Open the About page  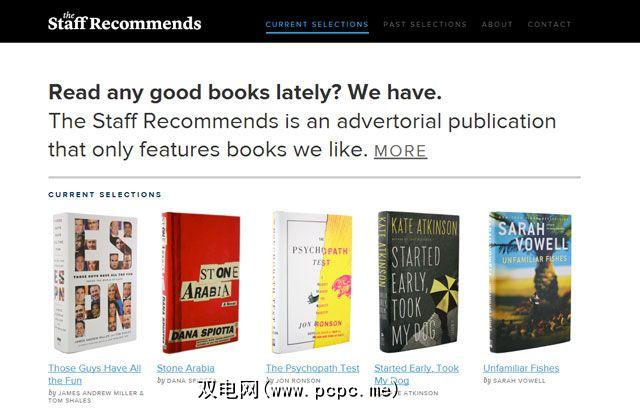point(497,24)
